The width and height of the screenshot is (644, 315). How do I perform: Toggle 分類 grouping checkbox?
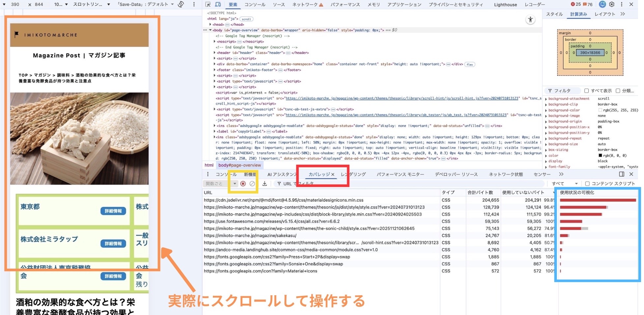point(618,91)
